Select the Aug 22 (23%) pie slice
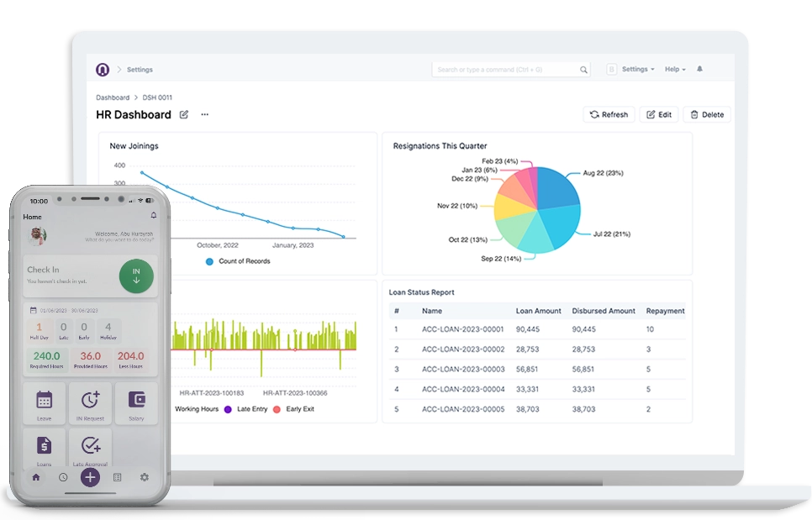The width and height of the screenshot is (812, 520). 556,187
